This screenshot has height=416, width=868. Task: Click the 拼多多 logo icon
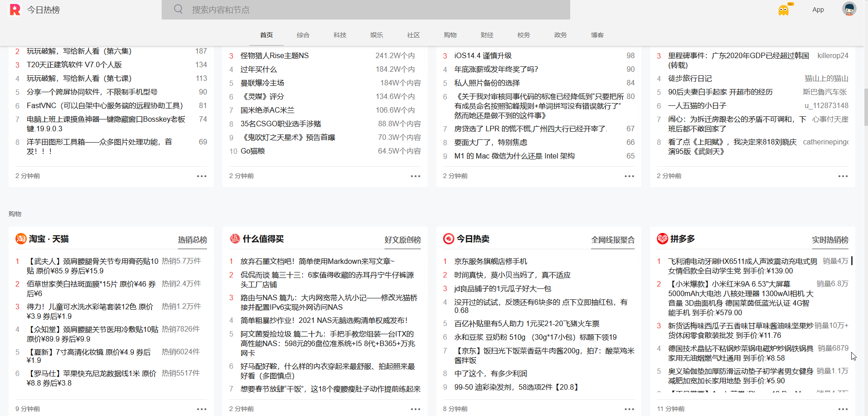point(662,239)
